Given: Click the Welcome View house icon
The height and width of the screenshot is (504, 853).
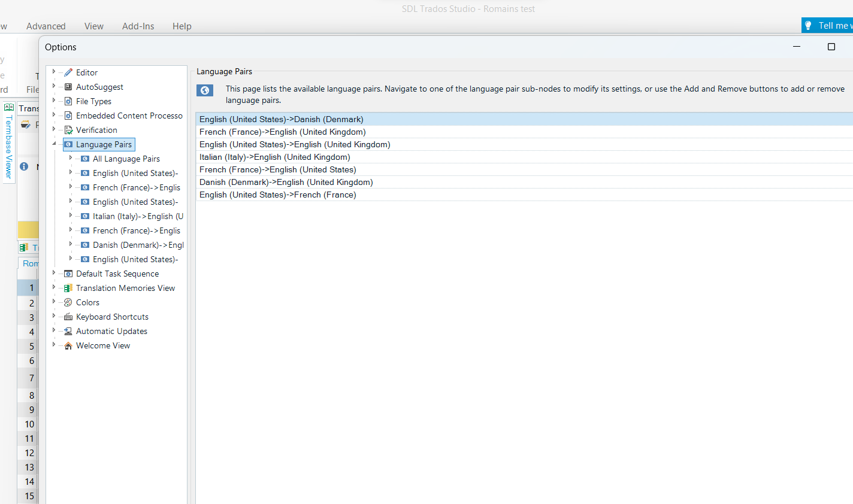Looking at the screenshot, I should pos(68,345).
